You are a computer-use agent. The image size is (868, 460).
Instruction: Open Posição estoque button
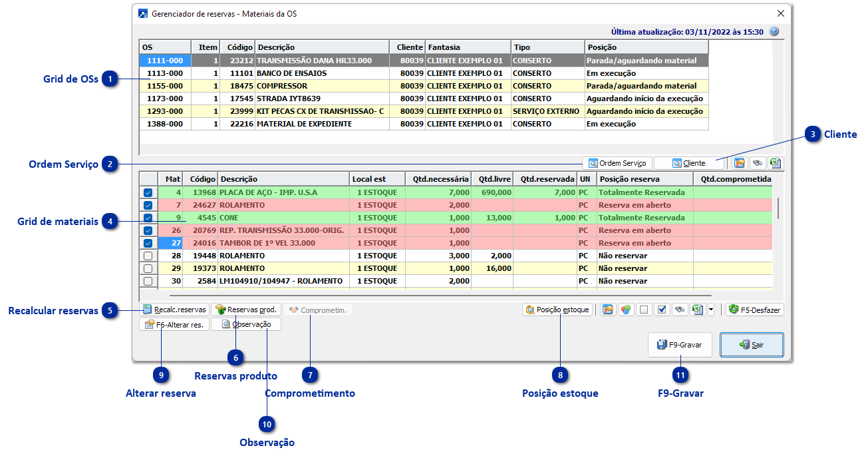point(557,310)
